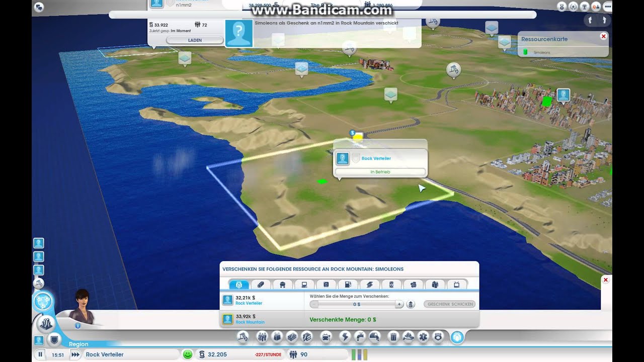Click the Geschenk Schicken button
Viewport: 644px width, 362px height.
449,304
